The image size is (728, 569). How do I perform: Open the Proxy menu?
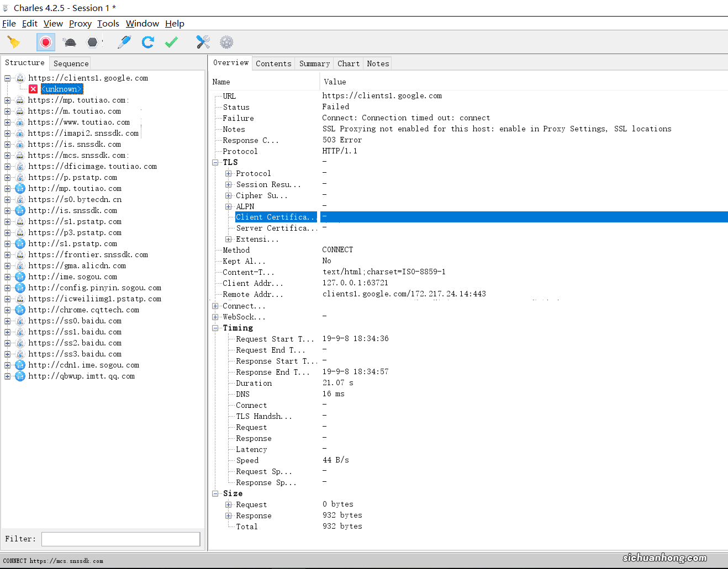[x=80, y=23]
